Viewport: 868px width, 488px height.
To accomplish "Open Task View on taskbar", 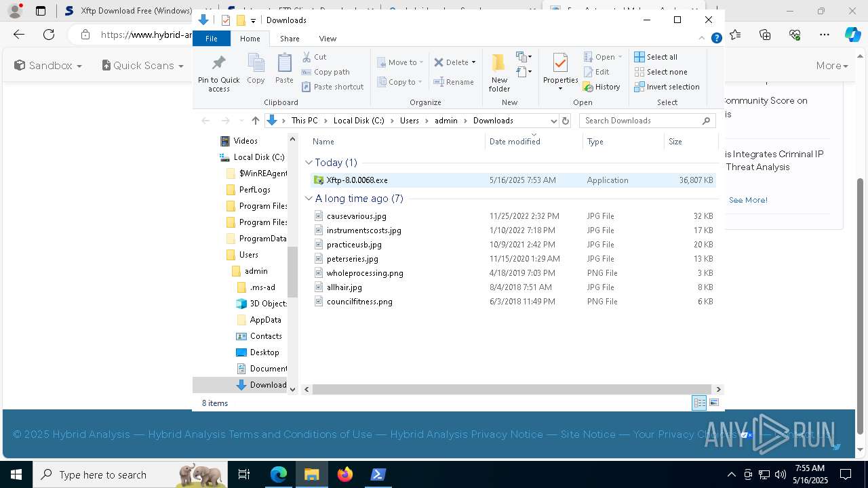I will pos(244,474).
